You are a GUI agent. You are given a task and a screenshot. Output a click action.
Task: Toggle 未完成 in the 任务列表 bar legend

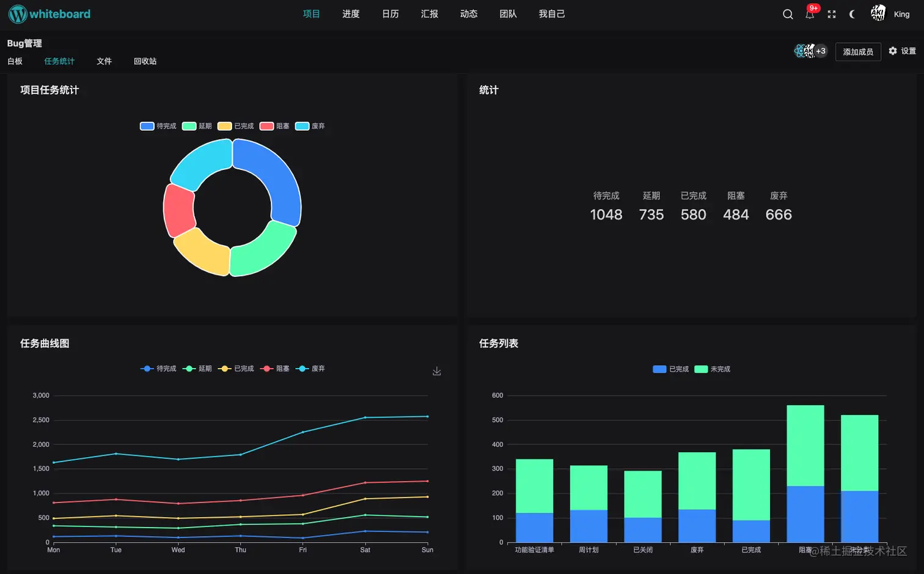pyautogui.click(x=713, y=369)
